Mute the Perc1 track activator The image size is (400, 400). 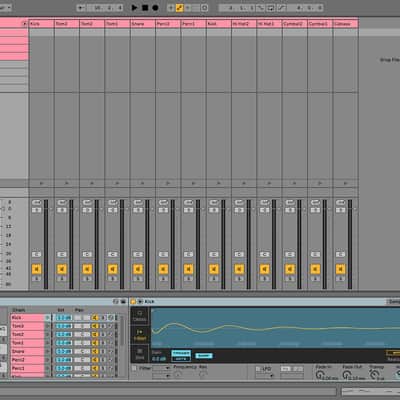pos(188,269)
